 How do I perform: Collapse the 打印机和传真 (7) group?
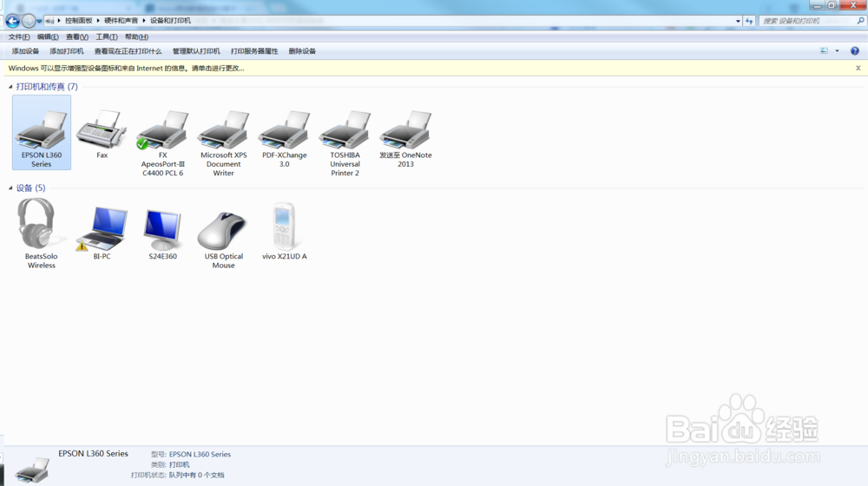10,86
